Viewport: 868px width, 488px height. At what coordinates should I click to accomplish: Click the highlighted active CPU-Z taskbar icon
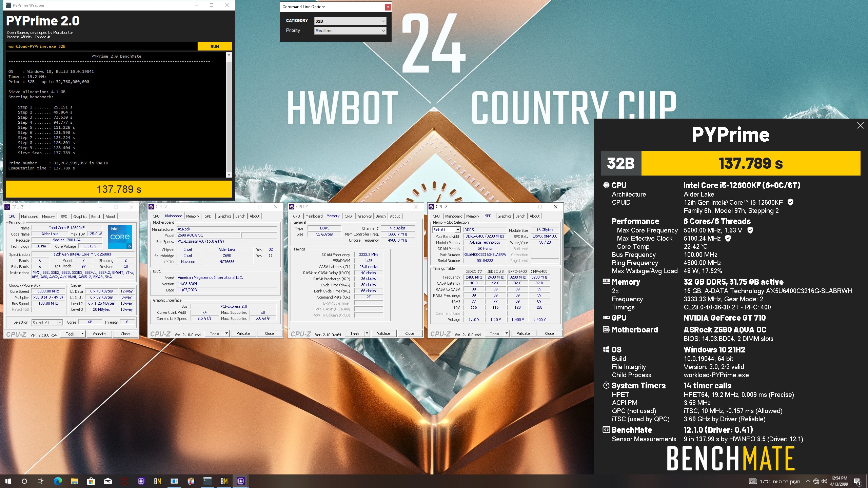(241, 481)
